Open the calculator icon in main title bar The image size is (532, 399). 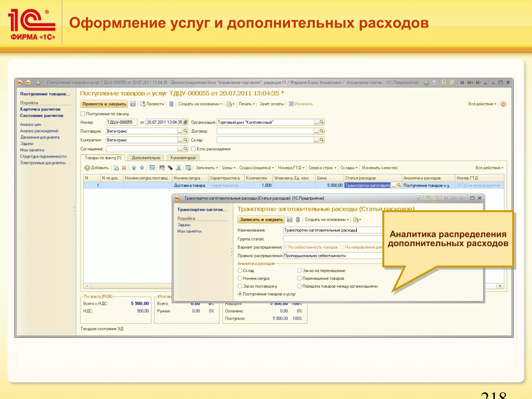click(444, 83)
